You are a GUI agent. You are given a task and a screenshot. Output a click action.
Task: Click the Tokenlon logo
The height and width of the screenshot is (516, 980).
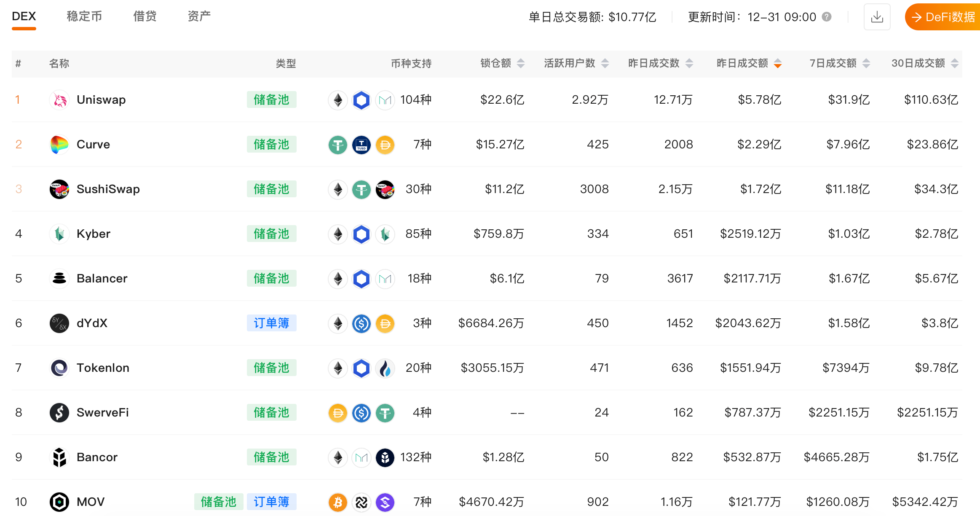pos(59,368)
